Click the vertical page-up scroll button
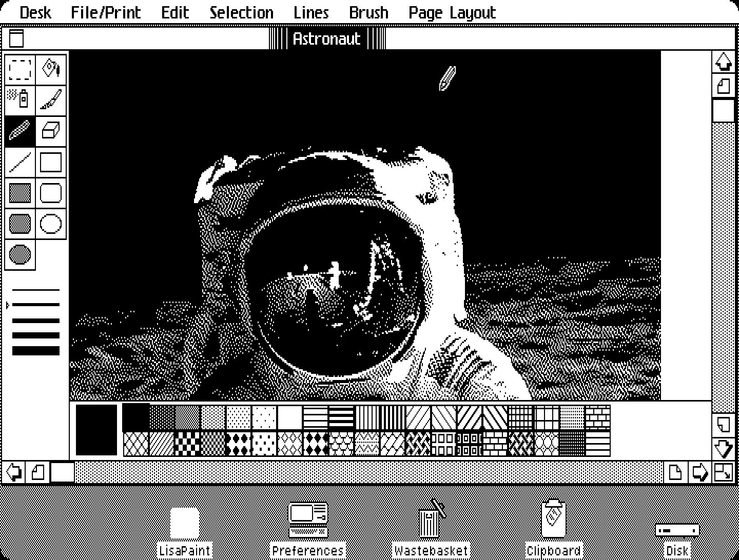The image size is (739, 560). coord(724,85)
